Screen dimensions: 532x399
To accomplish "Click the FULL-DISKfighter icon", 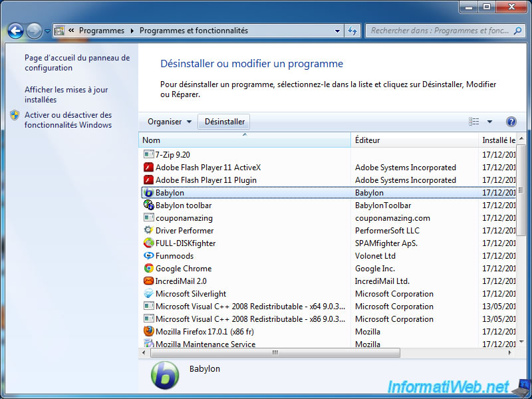I will point(148,243).
